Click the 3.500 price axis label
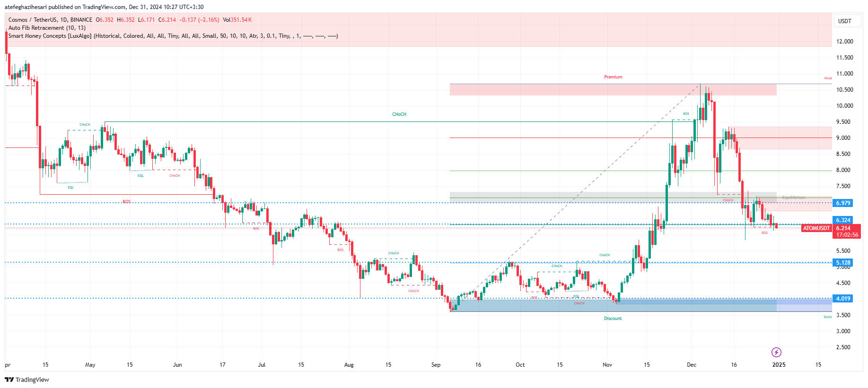Screen dimensions: 868x388 click(x=844, y=315)
